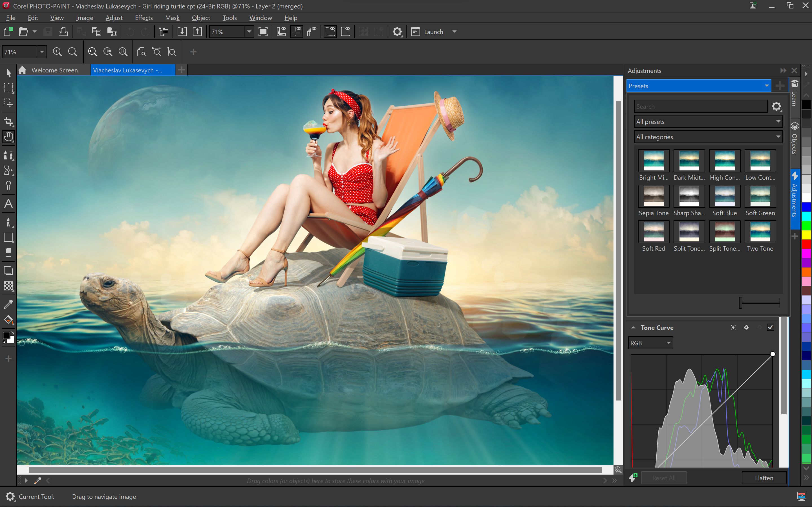812x507 pixels.
Task: Click the Rectangle tool icon
Action: point(8,237)
